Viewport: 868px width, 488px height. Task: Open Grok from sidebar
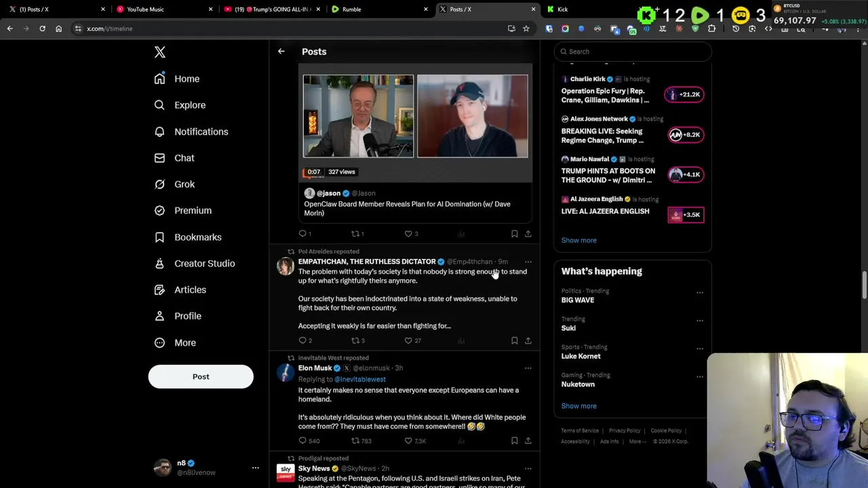coord(174,184)
